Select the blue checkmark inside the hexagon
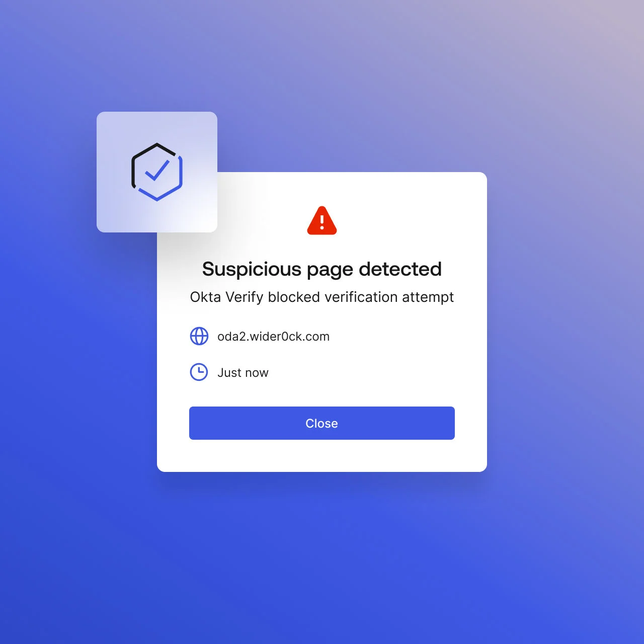The width and height of the screenshot is (644, 644). click(x=157, y=170)
